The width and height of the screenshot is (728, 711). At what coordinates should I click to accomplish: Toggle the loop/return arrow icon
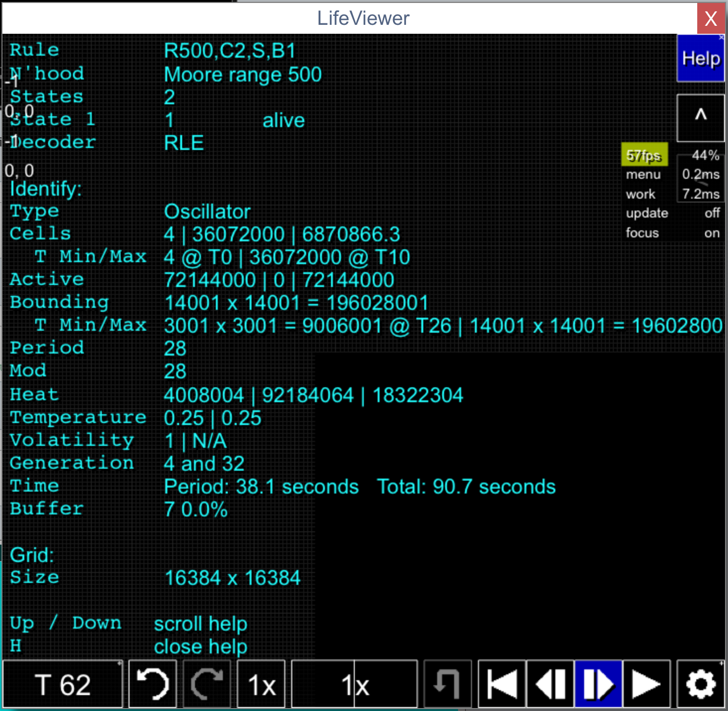pos(448,684)
